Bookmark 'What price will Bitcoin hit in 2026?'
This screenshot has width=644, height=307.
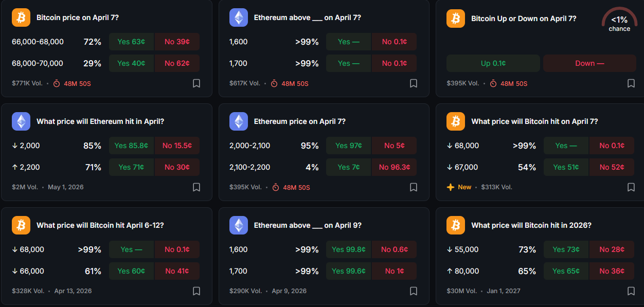coord(631,291)
